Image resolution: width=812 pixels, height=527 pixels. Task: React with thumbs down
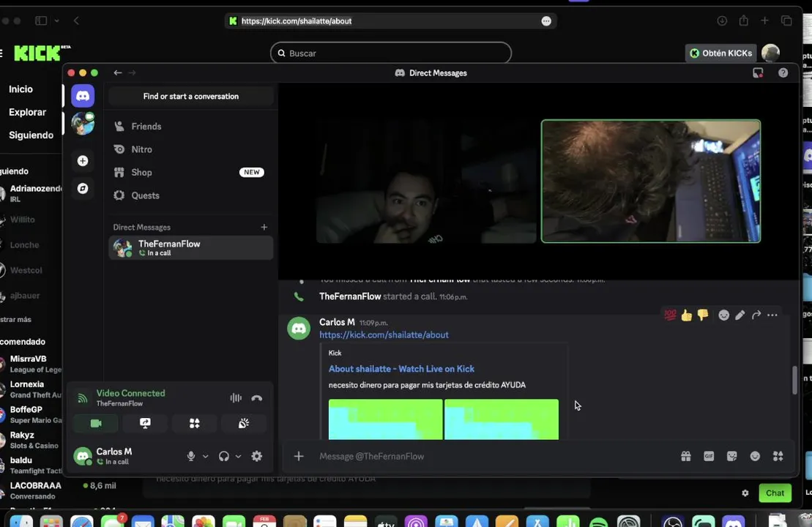[703, 315]
